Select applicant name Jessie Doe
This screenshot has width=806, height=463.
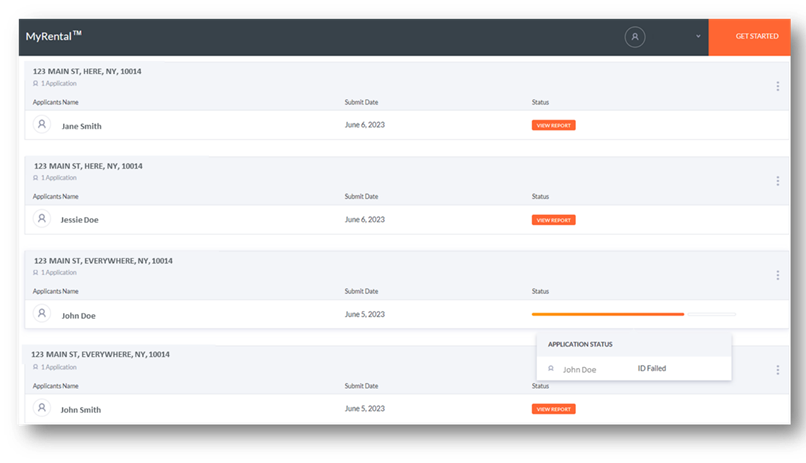point(79,220)
